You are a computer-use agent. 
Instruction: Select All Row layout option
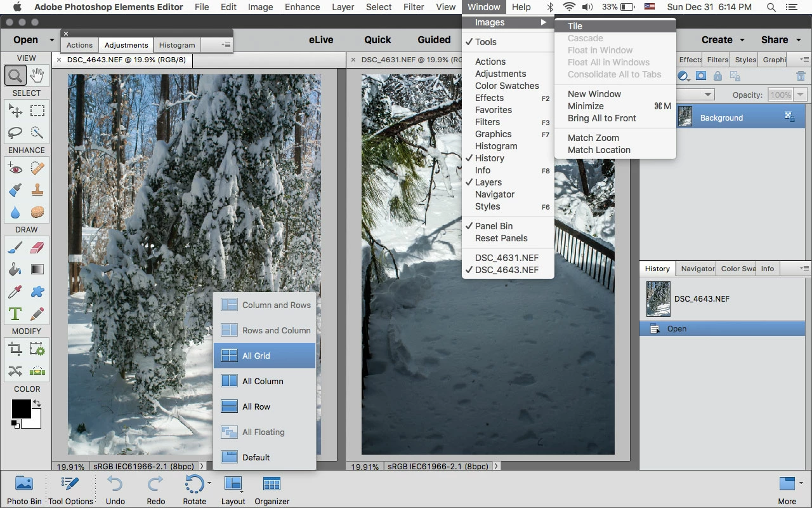pos(265,406)
